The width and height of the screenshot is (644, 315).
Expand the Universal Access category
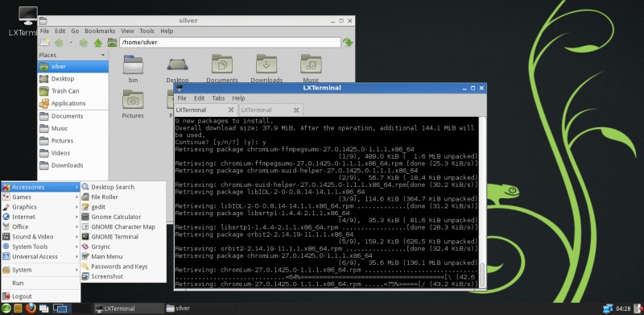(x=40, y=257)
